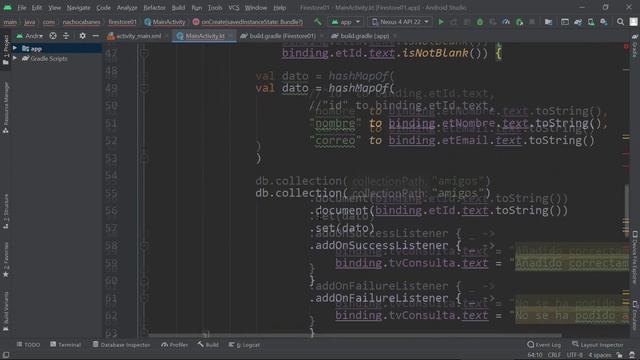Open Project Structure folder icon

548,22
